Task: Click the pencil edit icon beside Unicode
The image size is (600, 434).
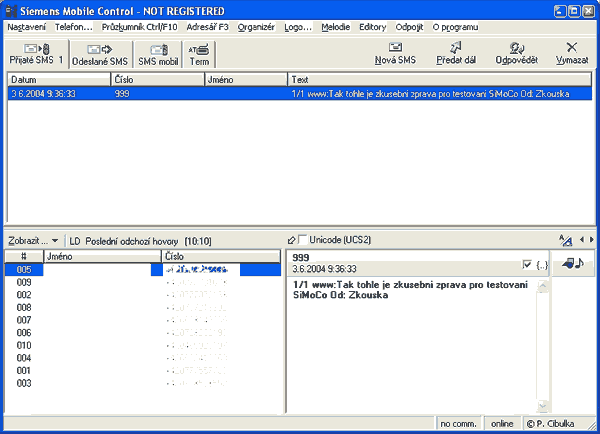Action: pyautogui.click(x=291, y=240)
